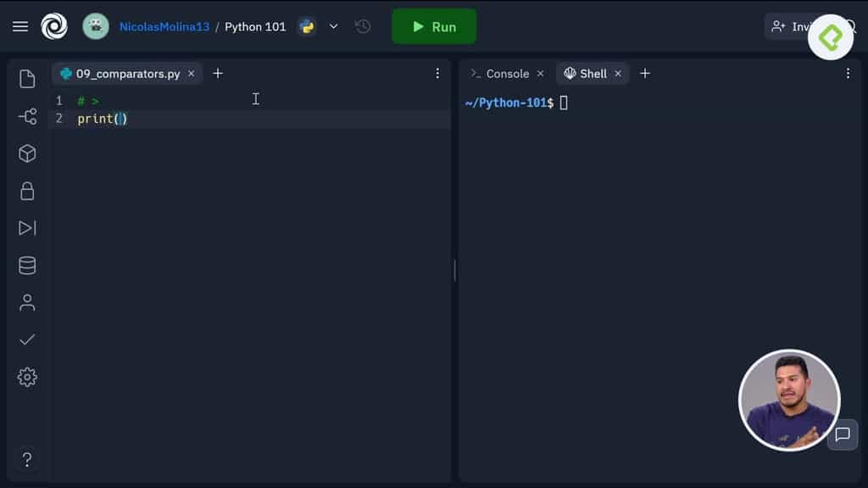Select the Deployments icon in the sidebar

pos(26,228)
